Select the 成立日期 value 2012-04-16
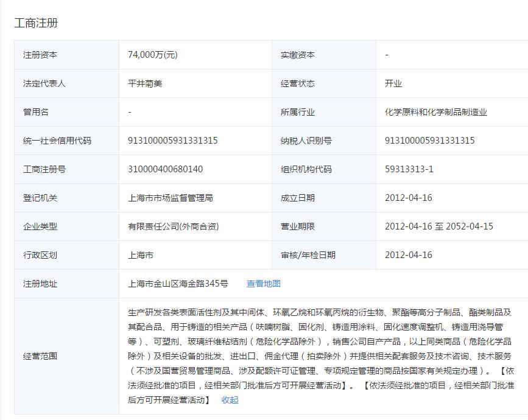Viewport: 528px width, 420px height. tap(409, 198)
